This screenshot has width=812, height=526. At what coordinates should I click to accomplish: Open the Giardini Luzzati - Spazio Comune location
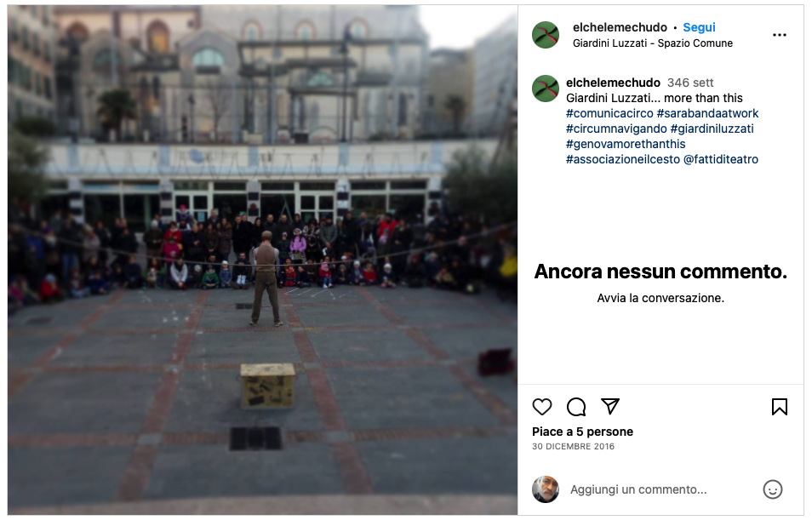653,43
